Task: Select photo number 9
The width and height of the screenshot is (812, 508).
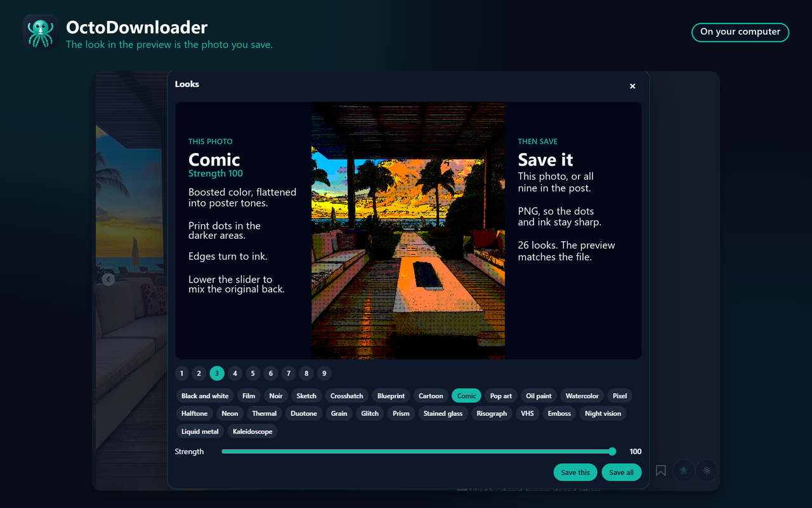Action: 324,373
